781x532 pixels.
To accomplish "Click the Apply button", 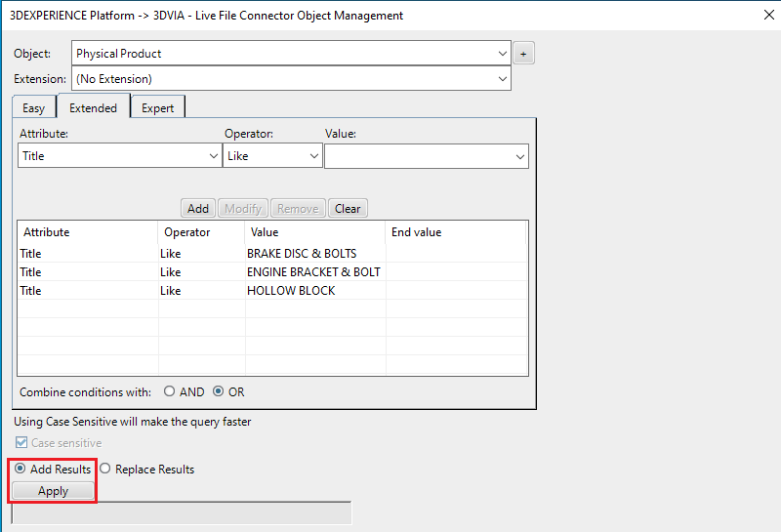I will 54,491.
